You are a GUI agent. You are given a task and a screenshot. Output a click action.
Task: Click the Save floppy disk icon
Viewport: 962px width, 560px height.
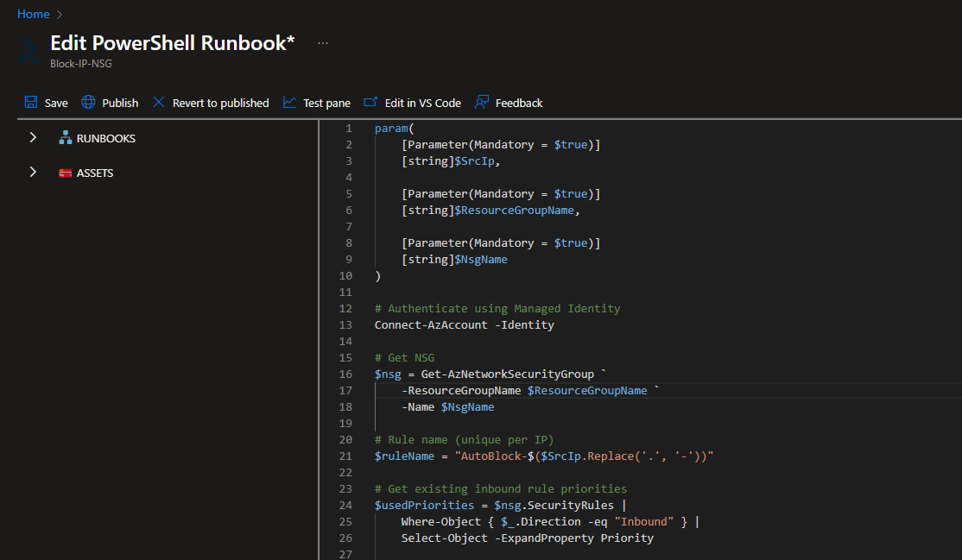pyautogui.click(x=31, y=103)
